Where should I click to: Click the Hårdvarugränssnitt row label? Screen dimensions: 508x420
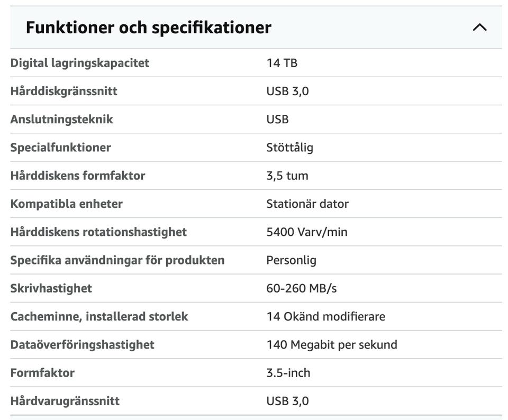click(x=65, y=401)
